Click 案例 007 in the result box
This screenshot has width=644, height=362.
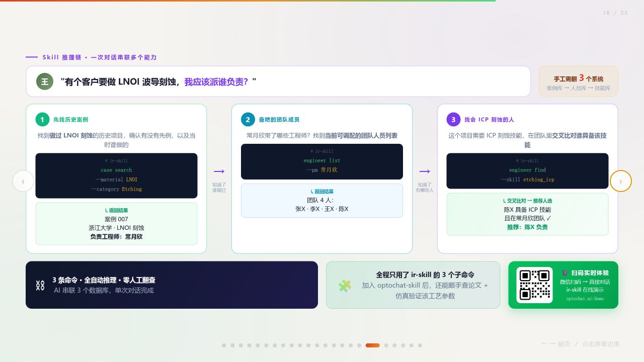(116, 219)
